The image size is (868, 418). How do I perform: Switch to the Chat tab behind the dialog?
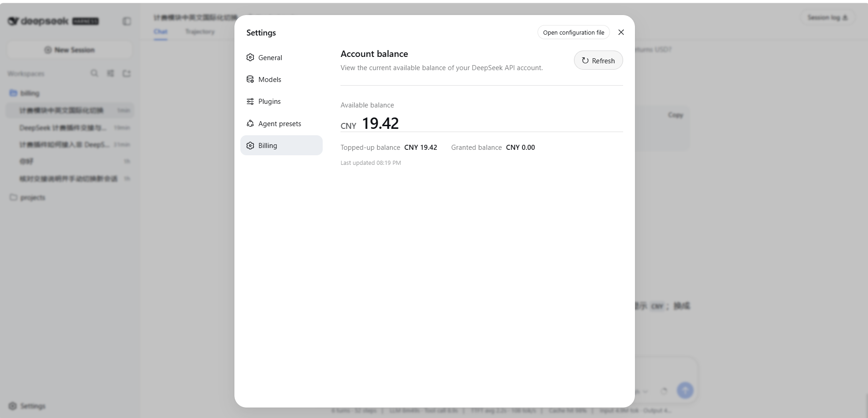tap(161, 31)
